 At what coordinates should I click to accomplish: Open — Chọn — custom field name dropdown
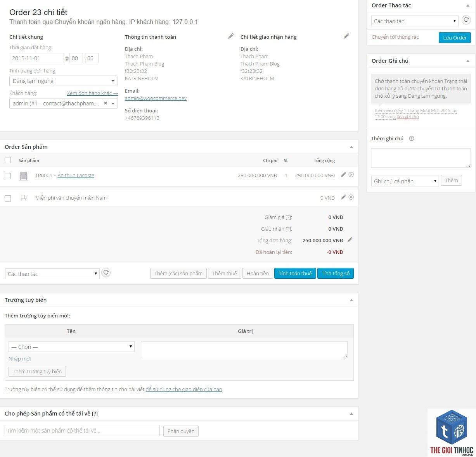(x=71, y=347)
